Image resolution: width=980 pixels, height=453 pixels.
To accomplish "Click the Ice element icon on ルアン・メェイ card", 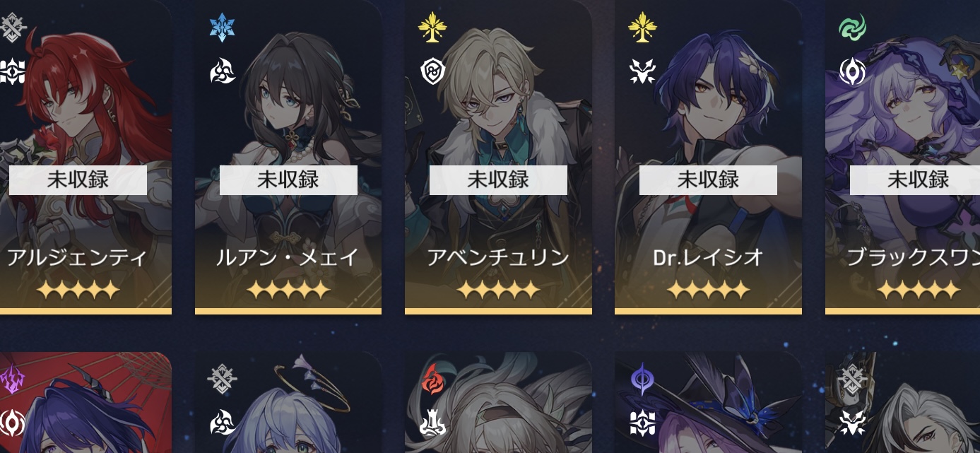I will click(x=223, y=28).
